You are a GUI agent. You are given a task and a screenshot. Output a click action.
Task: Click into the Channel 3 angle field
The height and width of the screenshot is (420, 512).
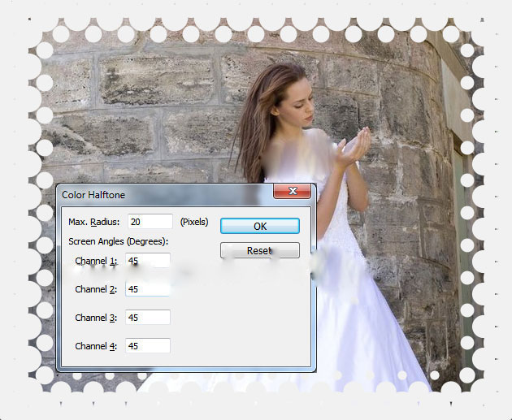click(x=148, y=318)
